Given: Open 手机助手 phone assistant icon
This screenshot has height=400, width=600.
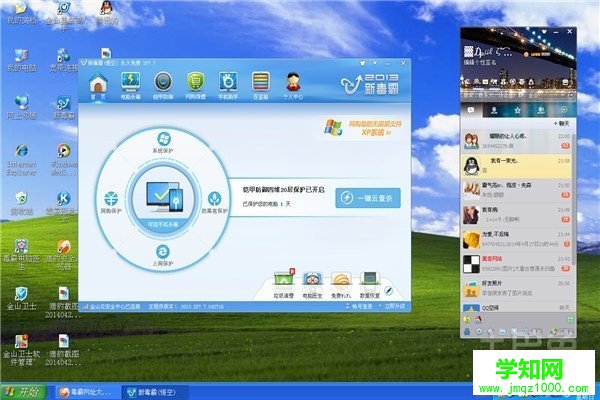Looking at the screenshot, I should click(x=228, y=86).
